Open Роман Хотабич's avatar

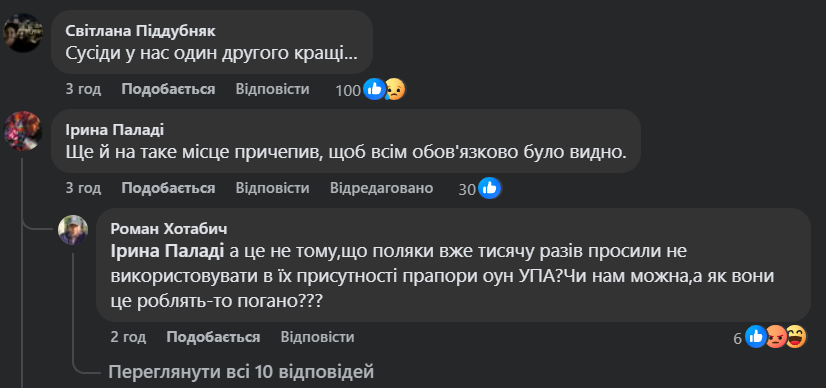pos(73,230)
